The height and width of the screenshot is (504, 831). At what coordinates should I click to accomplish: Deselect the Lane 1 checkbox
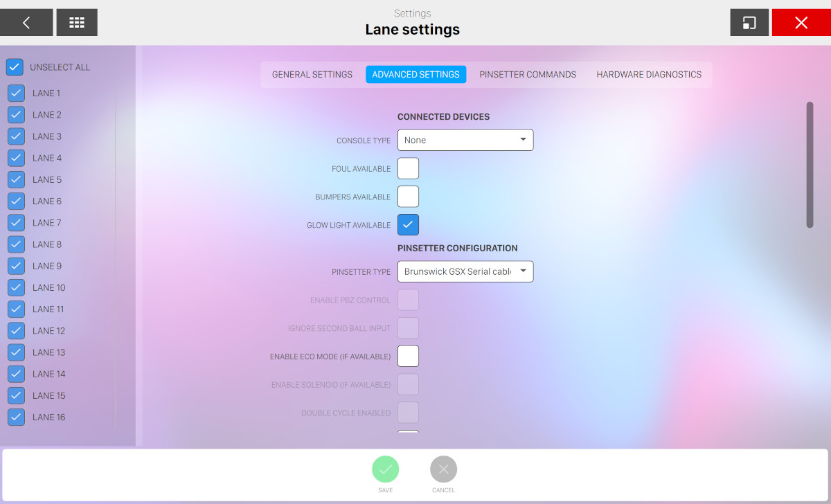(16, 93)
